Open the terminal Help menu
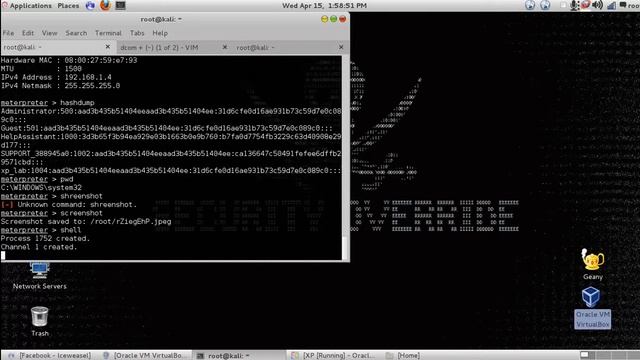 pos(160,33)
